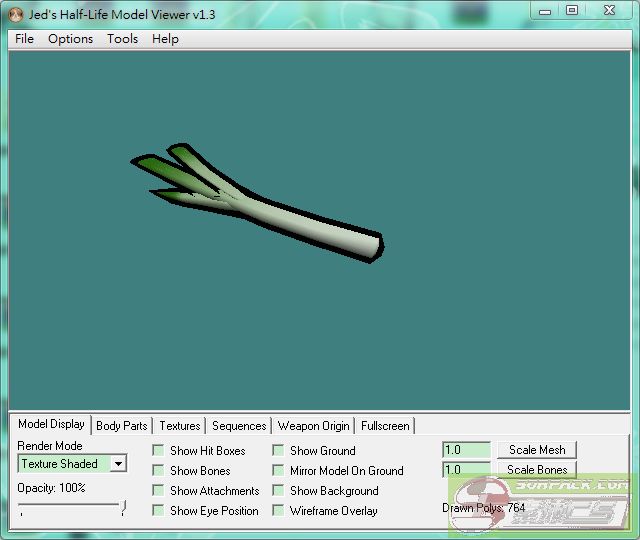
Task: Toggle Mirror Model On Ground
Action: (x=278, y=471)
